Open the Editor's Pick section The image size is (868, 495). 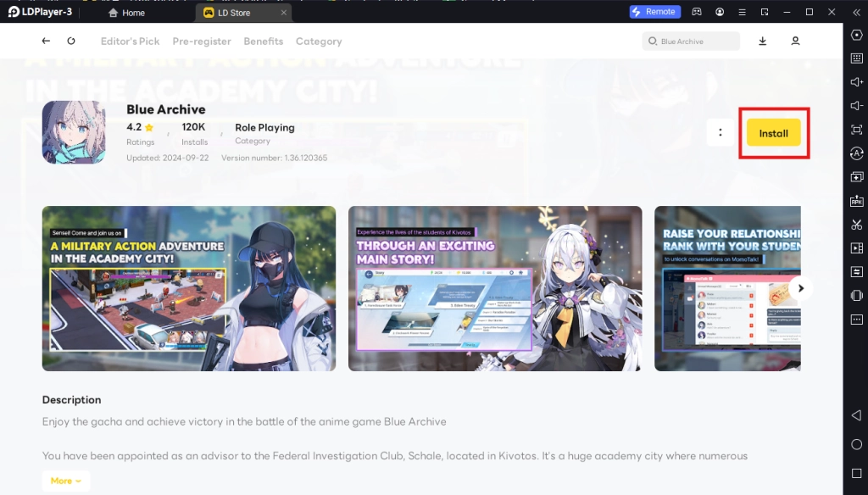[x=130, y=42]
